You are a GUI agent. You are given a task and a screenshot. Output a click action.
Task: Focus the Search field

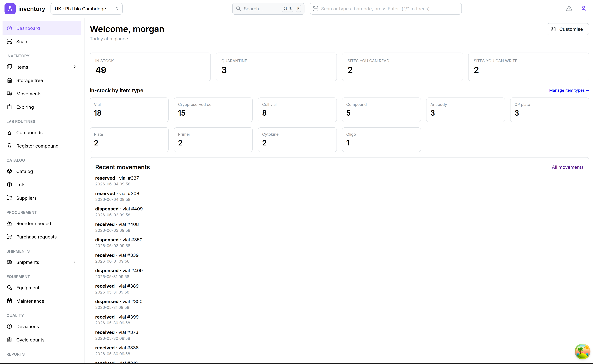[268, 9]
